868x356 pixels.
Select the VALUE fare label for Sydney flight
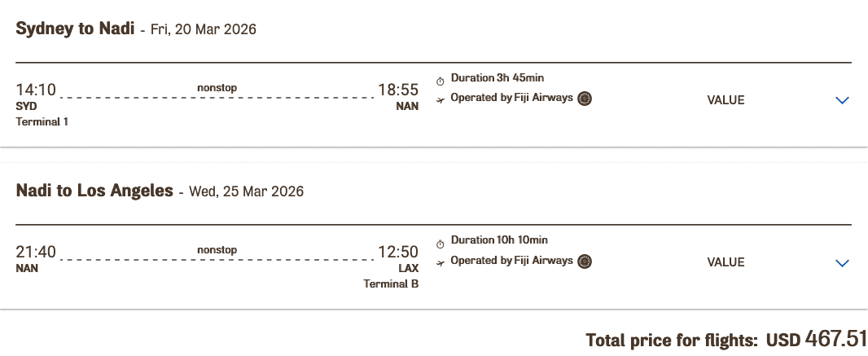coord(726,100)
